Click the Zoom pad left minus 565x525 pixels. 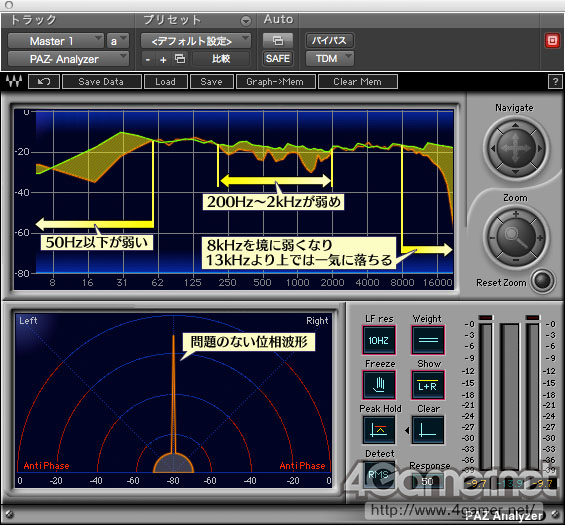click(x=492, y=237)
